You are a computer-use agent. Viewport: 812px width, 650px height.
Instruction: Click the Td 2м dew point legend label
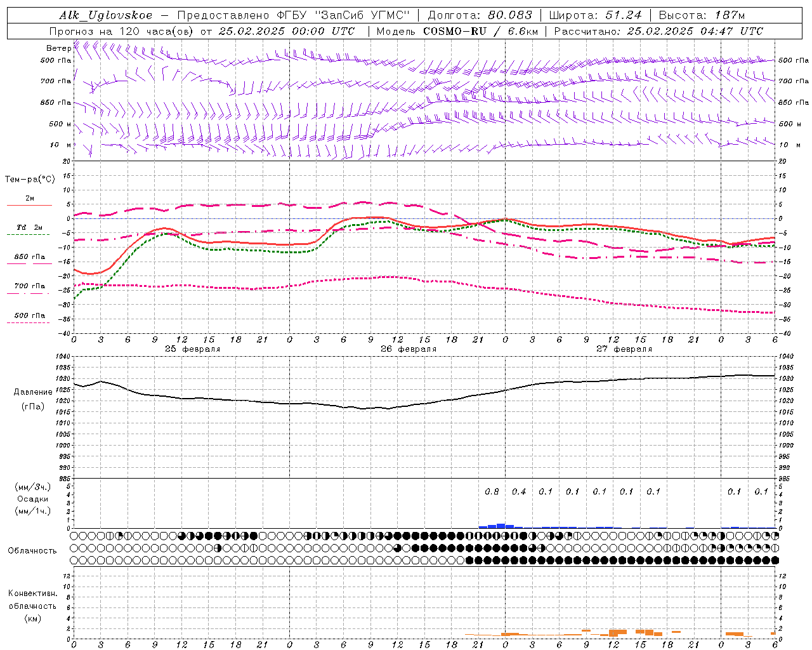click(30, 227)
